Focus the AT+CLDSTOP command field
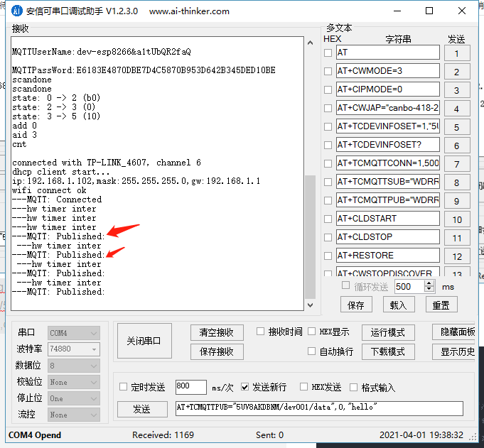 [387, 237]
